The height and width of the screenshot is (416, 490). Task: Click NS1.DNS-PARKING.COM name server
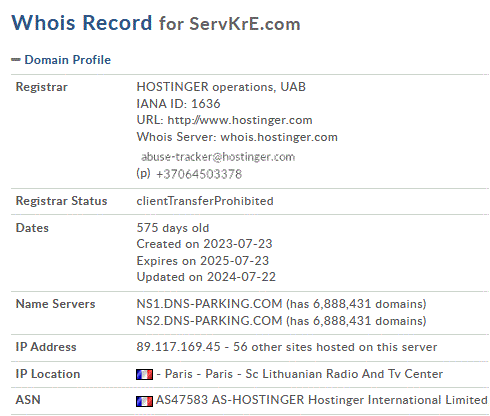click(209, 304)
